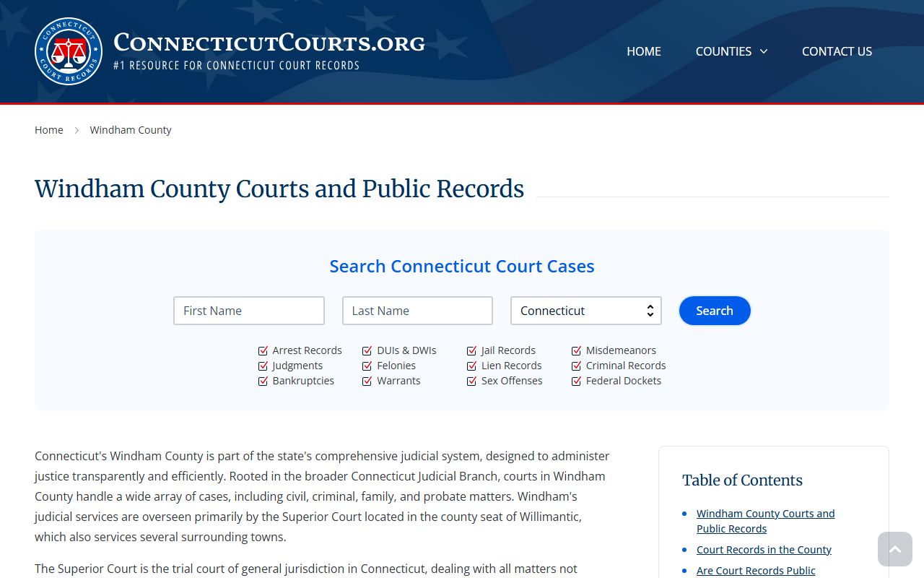This screenshot has height=578, width=924.
Task: Click the breadcrumb chevron separator
Action: (x=77, y=130)
